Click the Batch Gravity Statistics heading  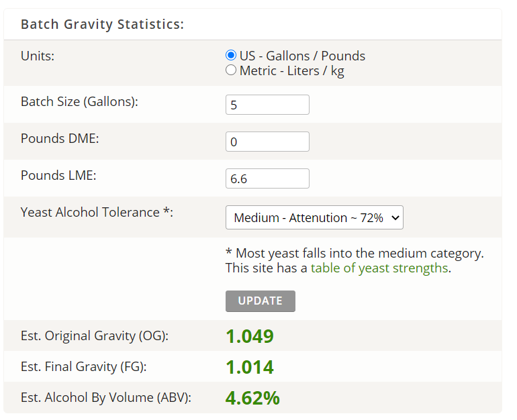pos(102,24)
